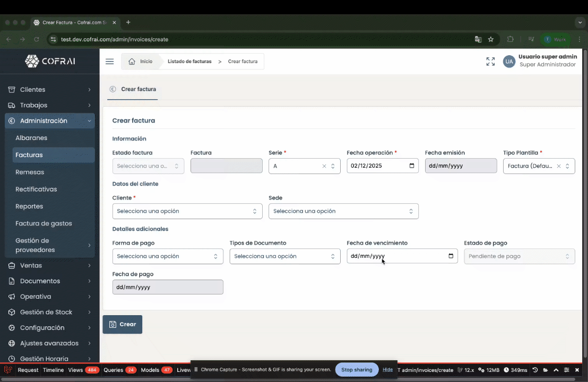Viewport: 588px width, 382px height.
Task: Bookmark this page with star icon
Action: pos(491,39)
